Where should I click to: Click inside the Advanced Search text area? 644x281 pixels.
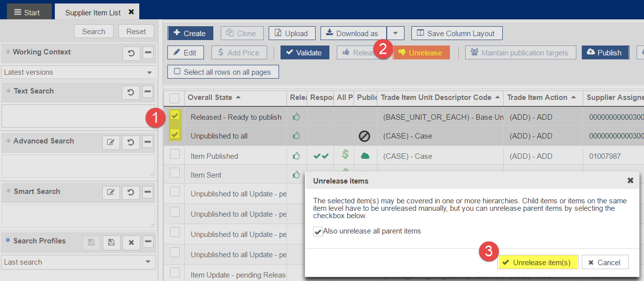78,166
